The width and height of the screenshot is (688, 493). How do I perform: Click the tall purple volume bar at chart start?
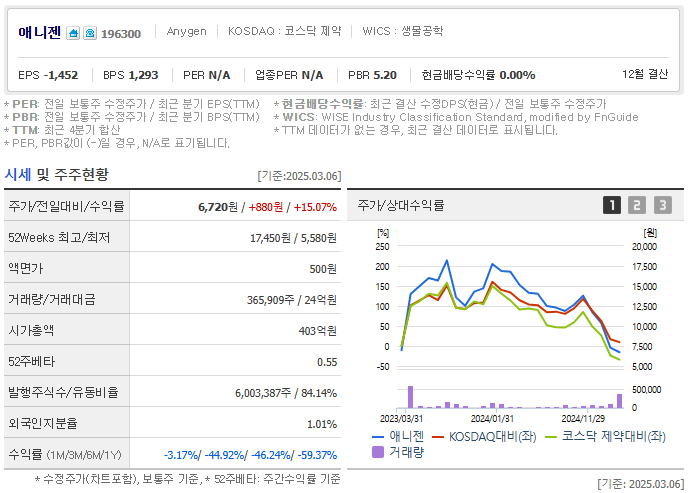tap(411, 397)
